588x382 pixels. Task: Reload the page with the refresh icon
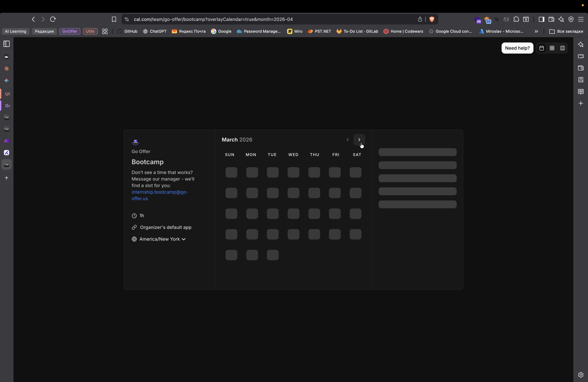click(53, 19)
